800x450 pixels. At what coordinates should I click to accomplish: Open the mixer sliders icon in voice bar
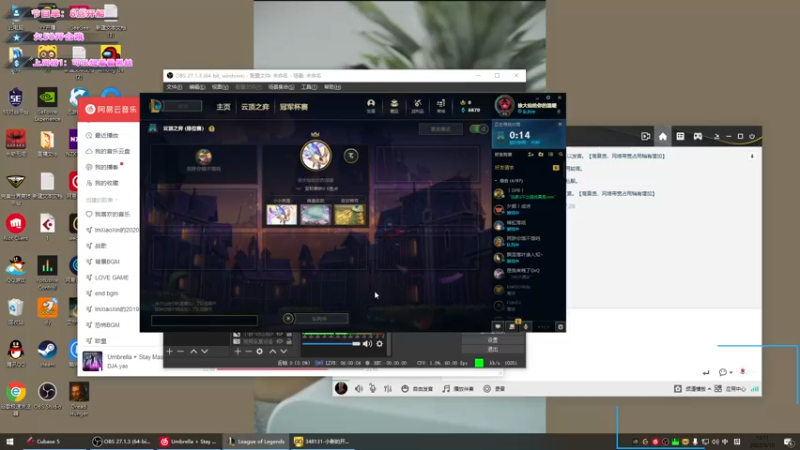coord(388,389)
